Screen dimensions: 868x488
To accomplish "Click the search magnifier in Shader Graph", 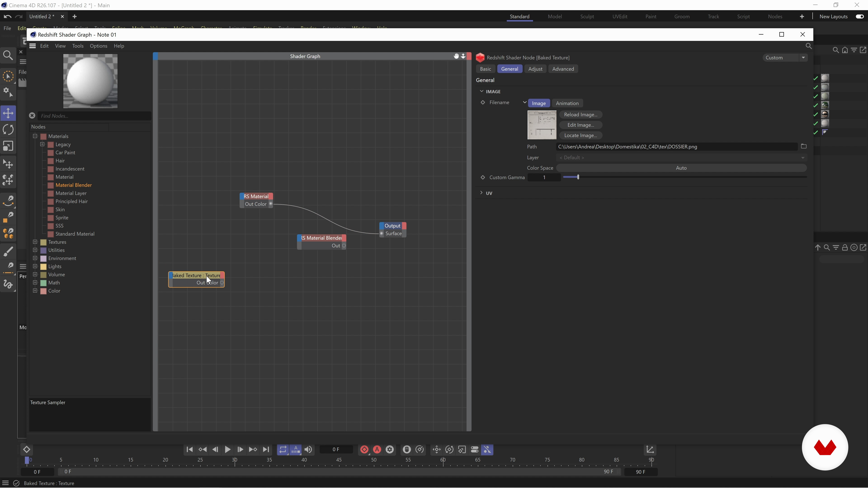I will [x=808, y=46].
